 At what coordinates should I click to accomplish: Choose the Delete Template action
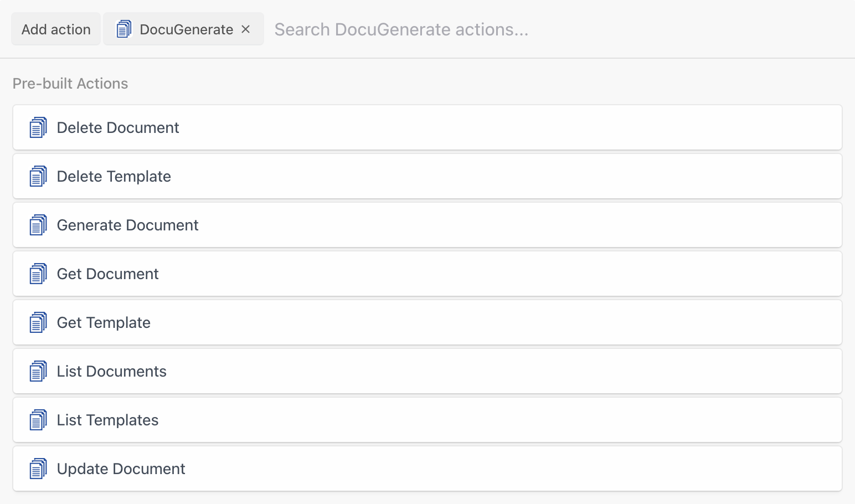click(114, 177)
